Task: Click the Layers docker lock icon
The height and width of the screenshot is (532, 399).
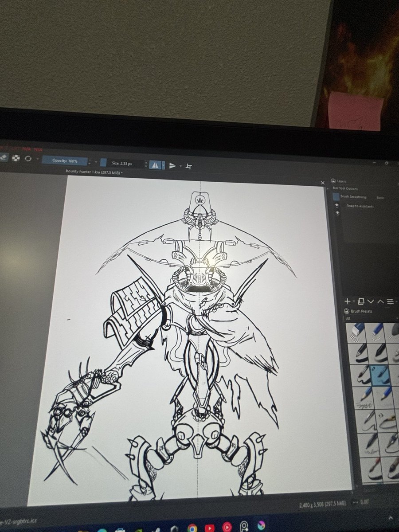Action: pyautogui.click(x=333, y=181)
